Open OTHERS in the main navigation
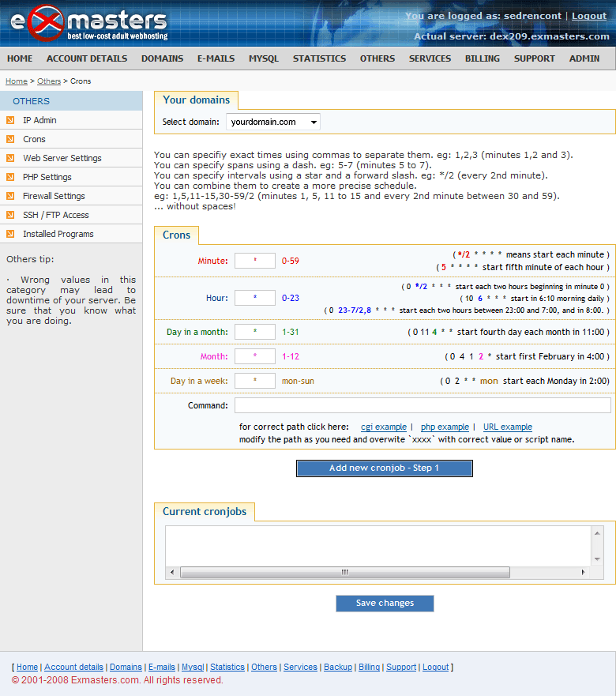The image size is (616, 696). (x=377, y=58)
